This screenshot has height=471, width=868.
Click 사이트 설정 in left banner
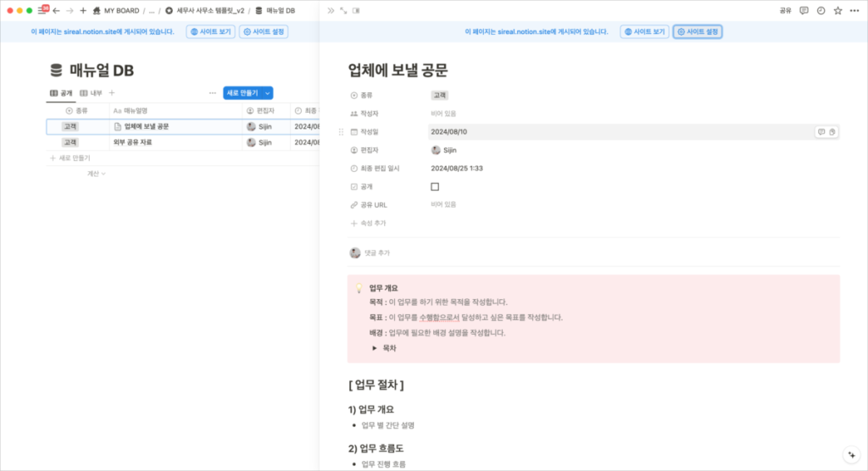coord(264,31)
